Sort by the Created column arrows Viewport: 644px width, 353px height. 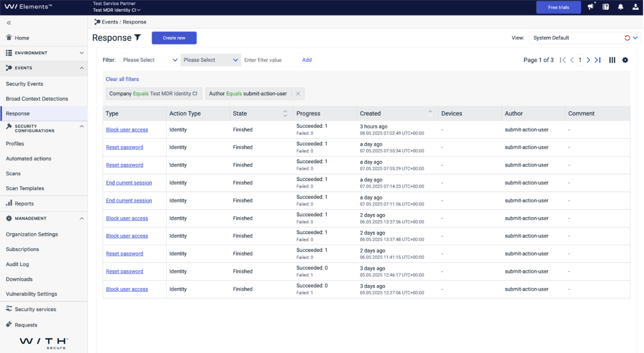[x=430, y=113]
